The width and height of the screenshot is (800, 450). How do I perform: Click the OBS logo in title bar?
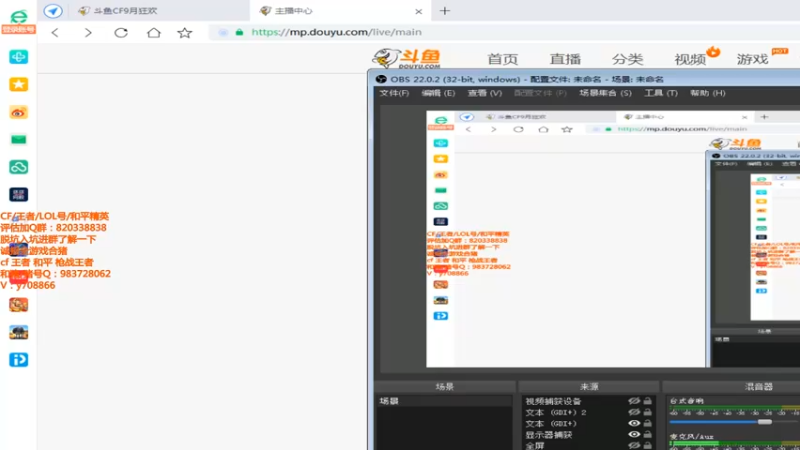tap(381, 79)
